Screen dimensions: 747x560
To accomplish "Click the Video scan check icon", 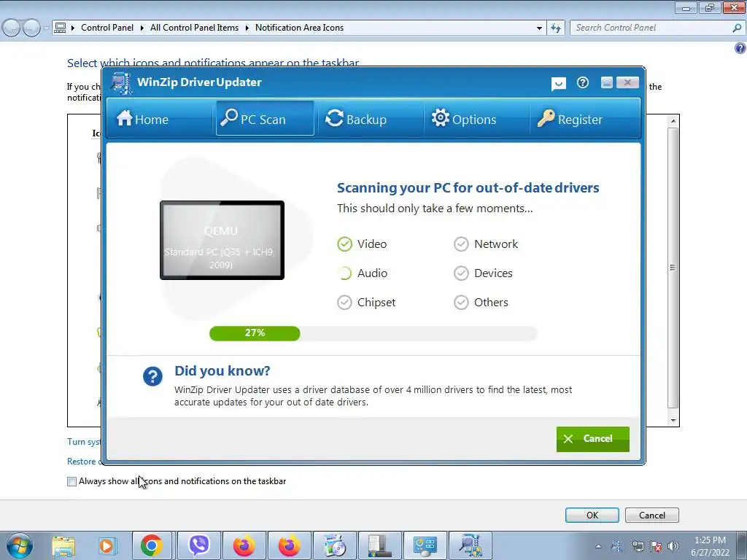I will (x=344, y=244).
